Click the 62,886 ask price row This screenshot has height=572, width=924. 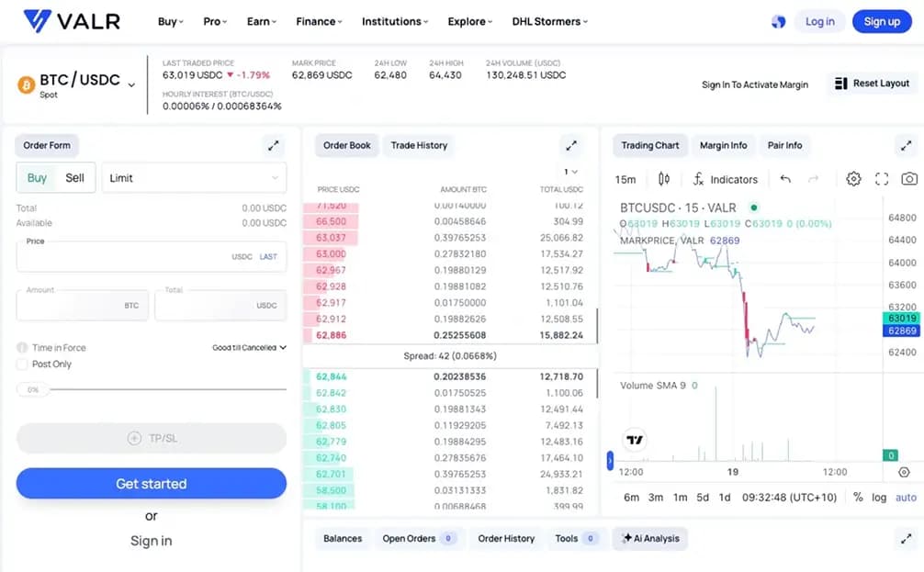tap(450, 335)
